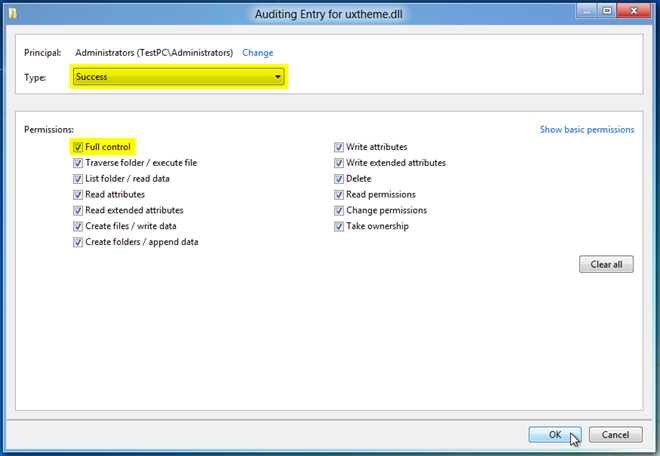Uncheck the Read attributes checkbox

tap(78, 195)
